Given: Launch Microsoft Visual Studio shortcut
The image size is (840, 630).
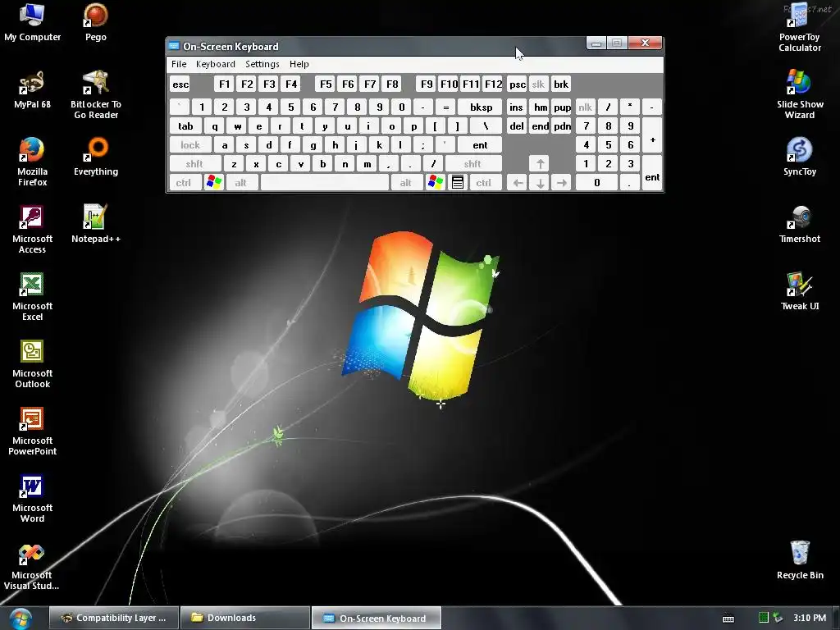Looking at the screenshot, I should pyautogui.click(x=31, y=566).
